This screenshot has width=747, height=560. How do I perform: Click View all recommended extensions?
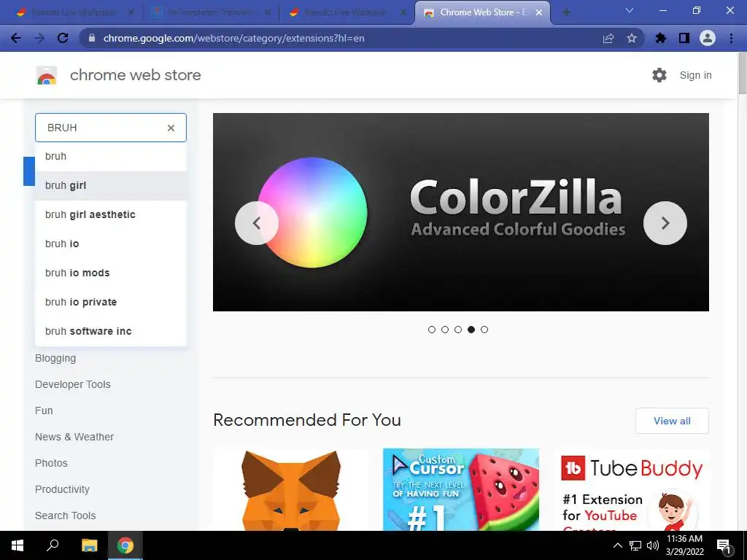click(x=672, y=421)
